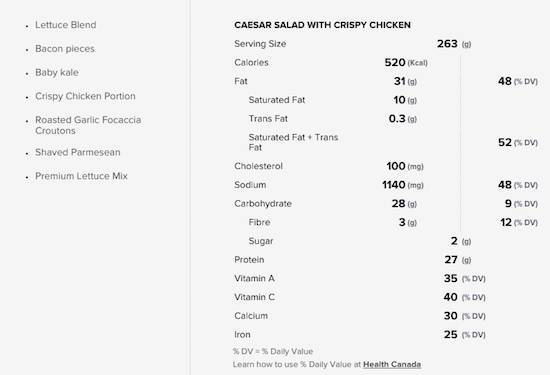Select Roasted Garlic Focaccia Croutons item

pyautogui.click(x=88, y=125)
